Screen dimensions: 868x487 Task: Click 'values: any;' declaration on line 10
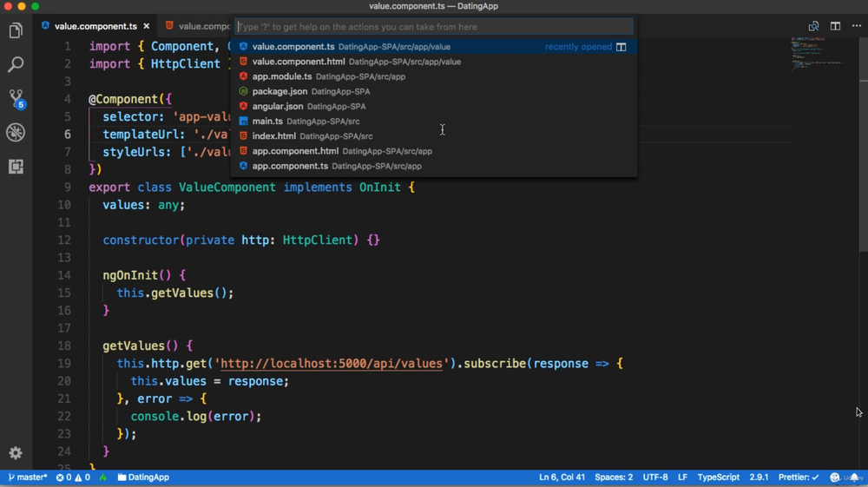click(144, 205)
